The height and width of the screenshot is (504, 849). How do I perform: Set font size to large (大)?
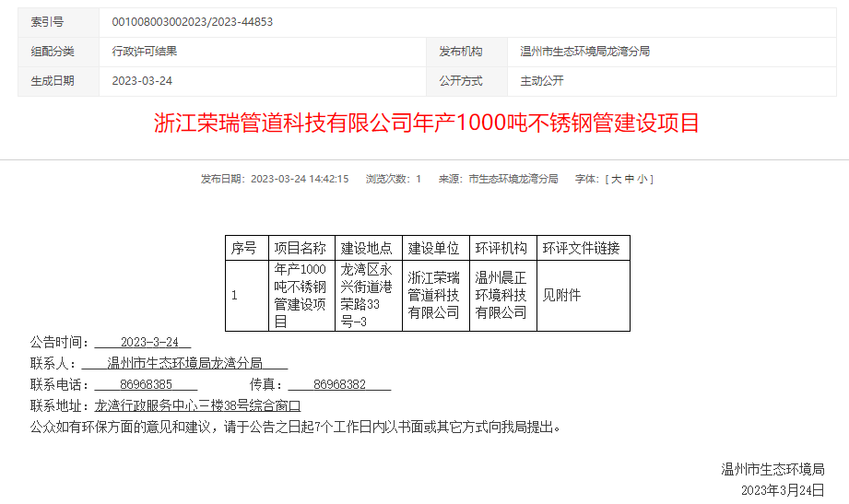616,179
